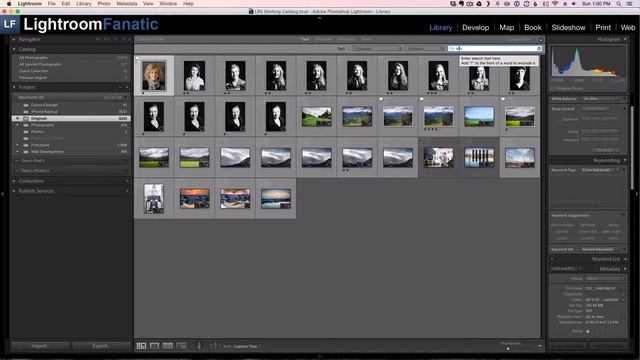Add a folder with the plus icon
Viewport: 640px width, 360px height.
coord(127,87)
